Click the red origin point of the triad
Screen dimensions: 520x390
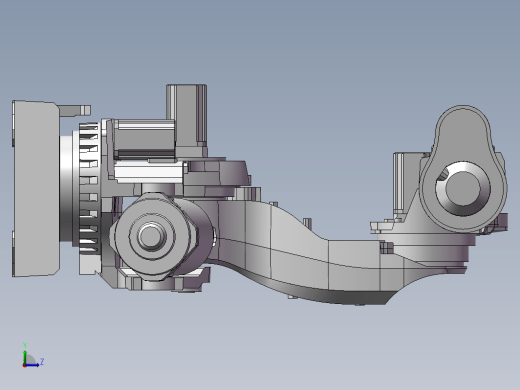click(x=24, y=366)
